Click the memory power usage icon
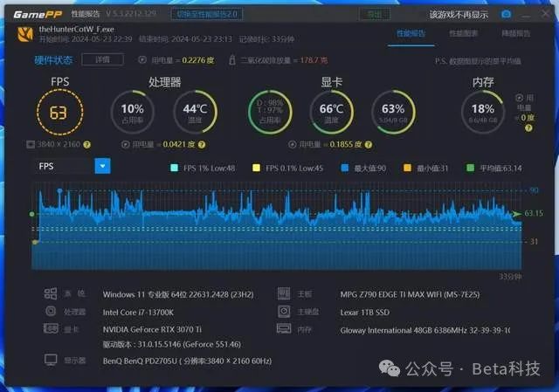This screenshot has width=559, height=392. (520, 98)
